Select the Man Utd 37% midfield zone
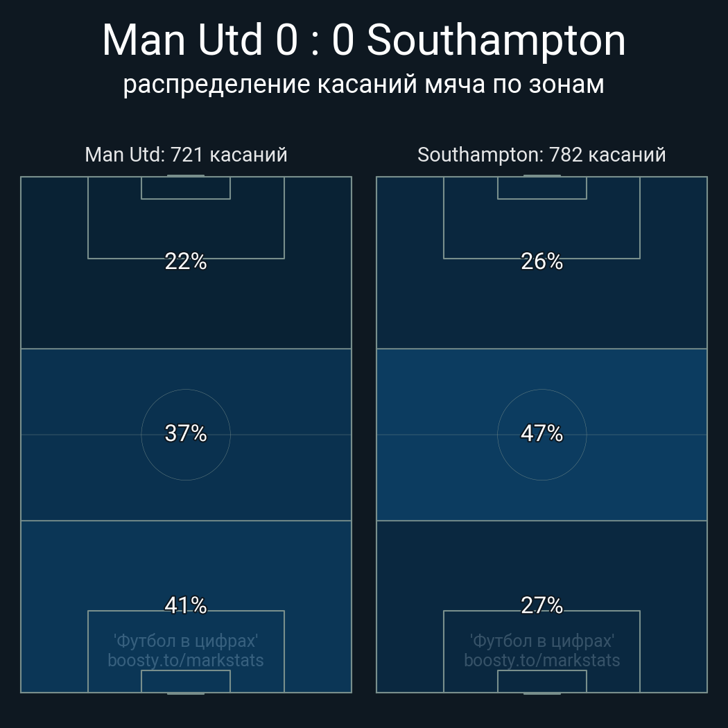Viewport: 728px width, 728px height. pyautogui.click(x=186, y=434)
